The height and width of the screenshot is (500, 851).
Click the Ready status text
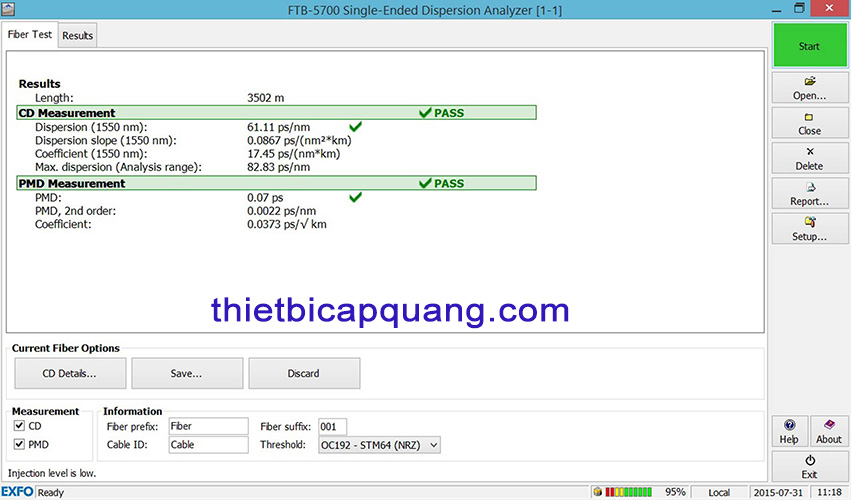(x=51, y=492)
